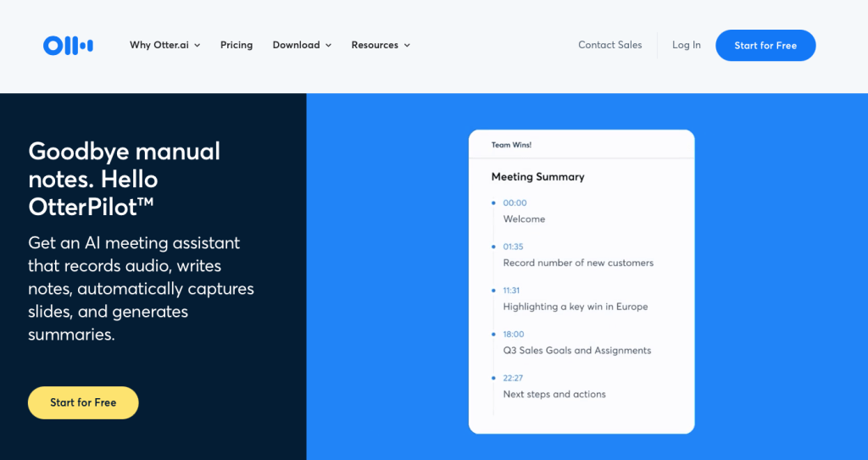Go to Contact Sales
The image size is (868, 460).
click(x=610, y=45)
